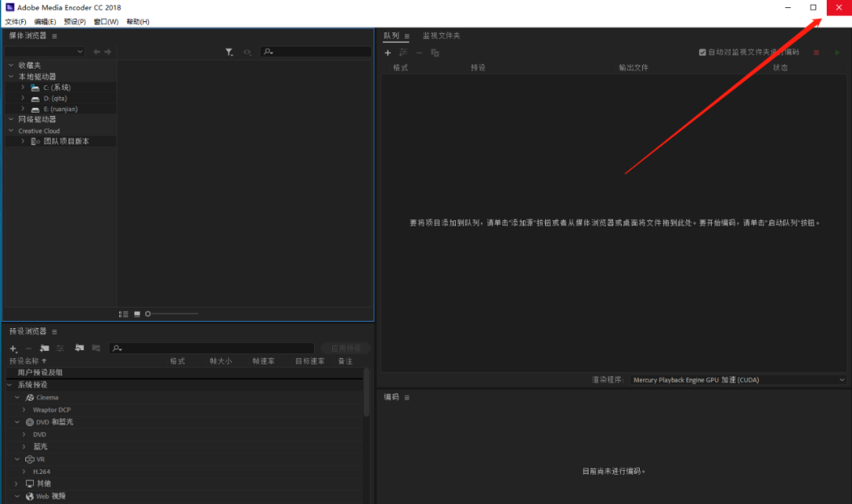The height and width of the screenshot is (504, 852).
Task: Expand the H.264 preset group under VR
Action: click(24, 472)
